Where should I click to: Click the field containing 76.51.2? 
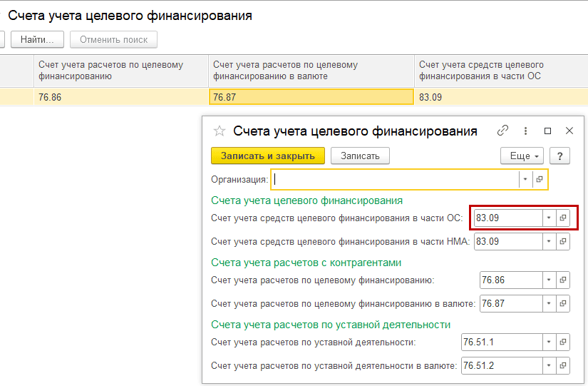coord(502,365)
